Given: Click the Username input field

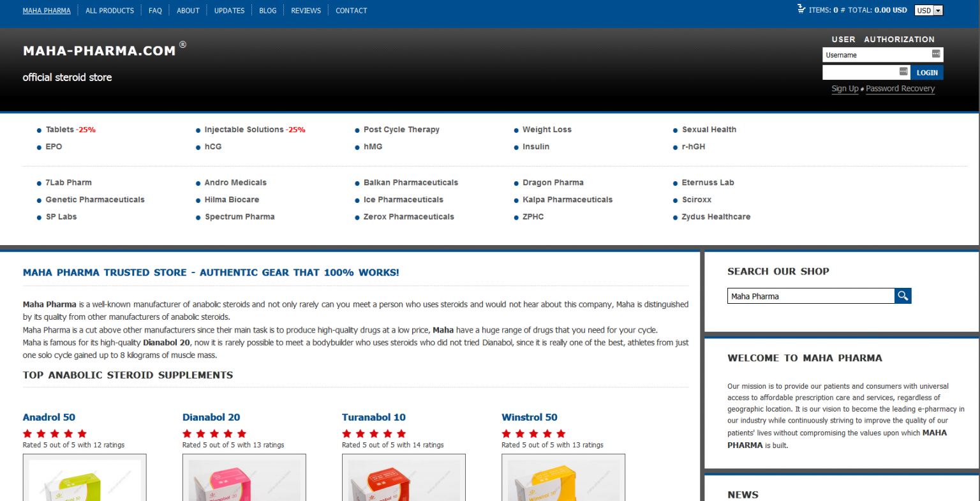Looking at the screenshot, I should point(875,55).
